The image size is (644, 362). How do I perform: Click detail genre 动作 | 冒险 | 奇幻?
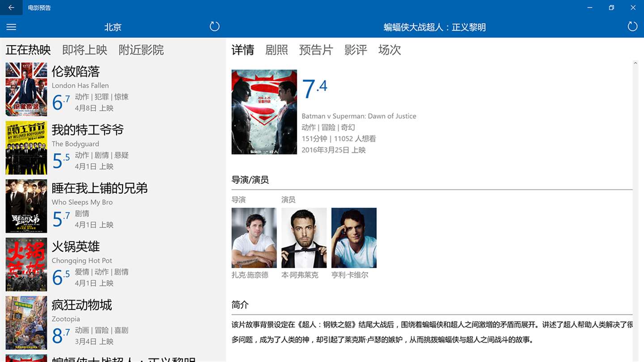[x=328, y=127]
